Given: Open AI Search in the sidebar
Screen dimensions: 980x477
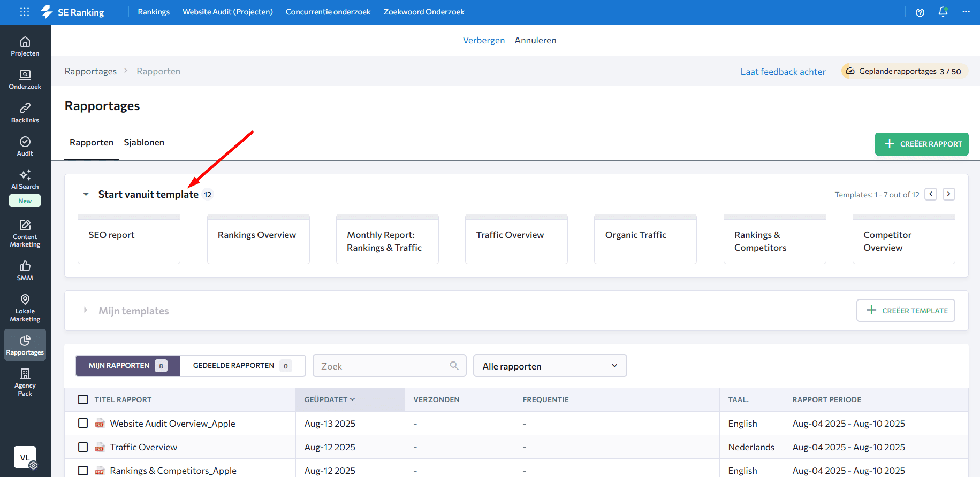Looking at the screenshot, I should click(25, 180).
